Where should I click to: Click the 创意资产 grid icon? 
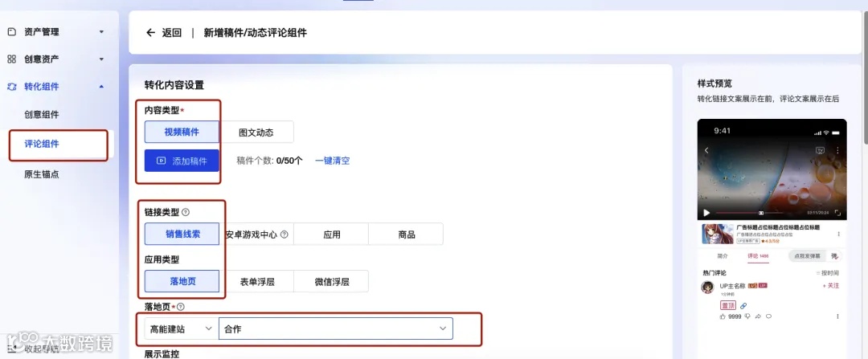click(11, 59)
